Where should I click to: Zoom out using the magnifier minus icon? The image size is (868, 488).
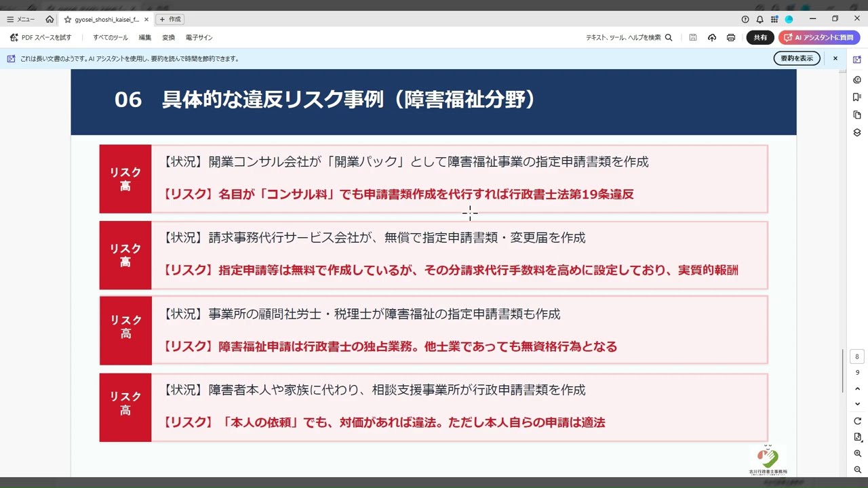coord(857,470)
